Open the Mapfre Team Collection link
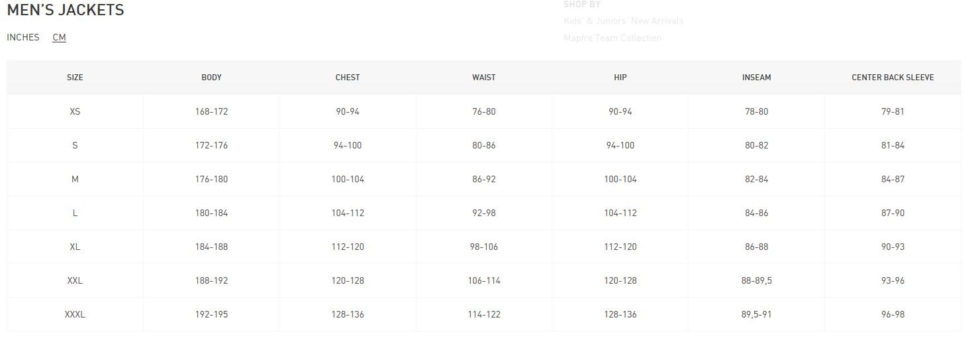The height and width of the screenshot is (350, 980). [612, 38]
